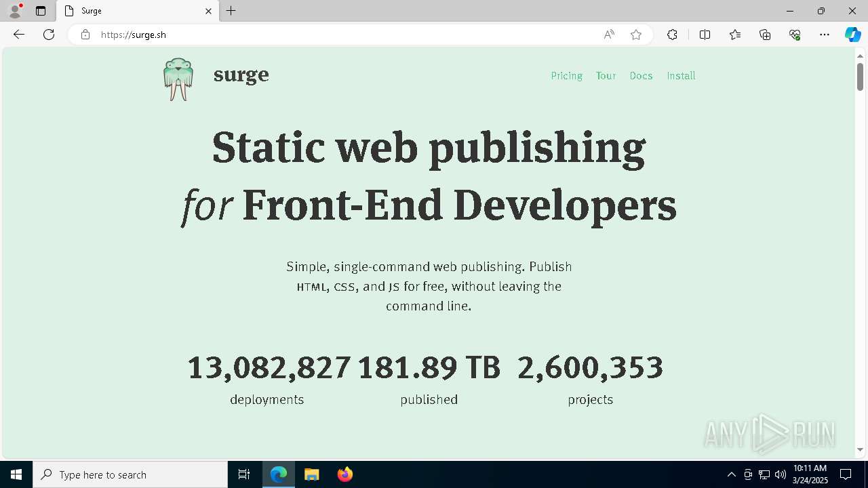Open Browser essentials heart icon

pyautogui.click(x=795, y=35)
